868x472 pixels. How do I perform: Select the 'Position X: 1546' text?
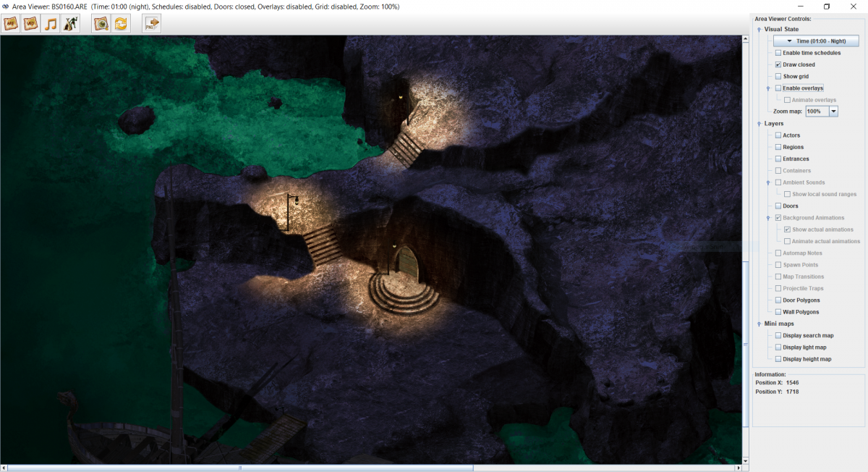(777, 382)
